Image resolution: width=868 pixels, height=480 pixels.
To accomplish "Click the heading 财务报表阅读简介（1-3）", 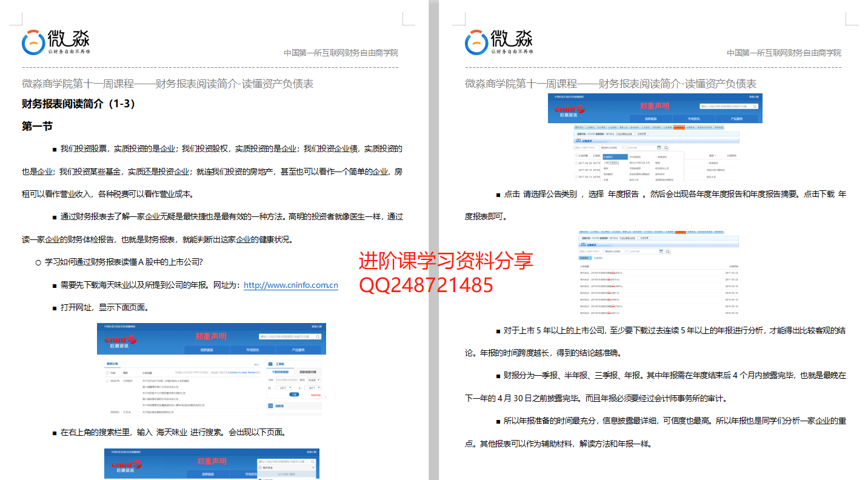I will (x=79, y=104).
